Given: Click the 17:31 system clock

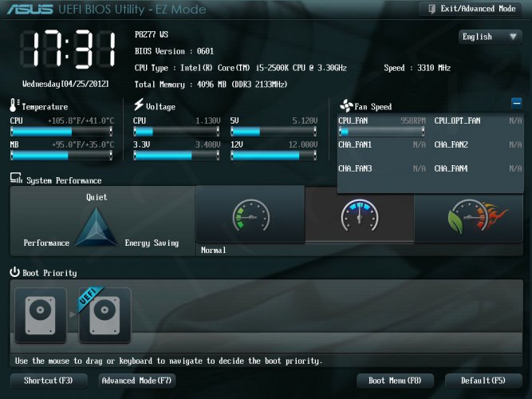Looking at the screenshot, I should (68, 49).
